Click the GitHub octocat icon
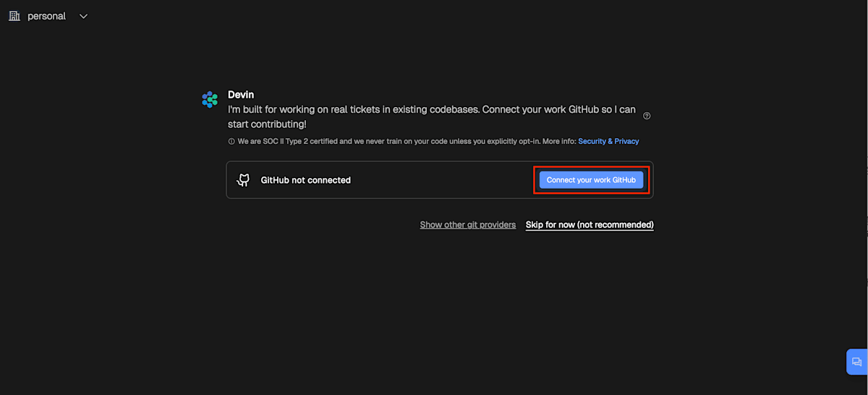The height and width of the screenshot is (395, 868). point(244,180)
